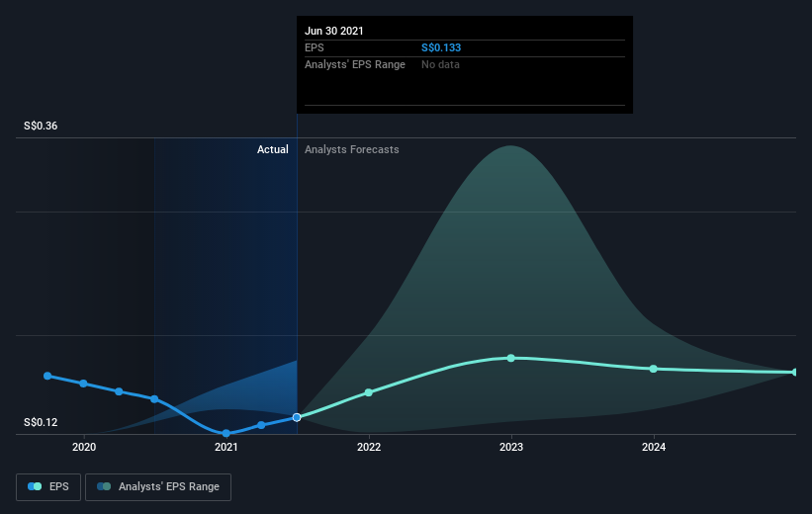The image size is (812, 514).
Task: Click the 2021 x-axis year label
Action: (x=226, y=447)
